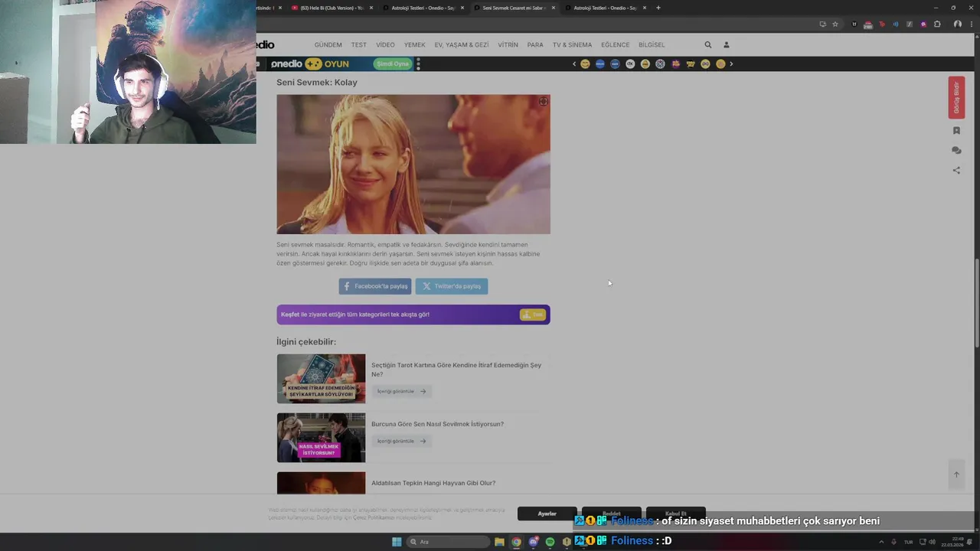Open File Explorer from taskbar

(x=499, y=542)
